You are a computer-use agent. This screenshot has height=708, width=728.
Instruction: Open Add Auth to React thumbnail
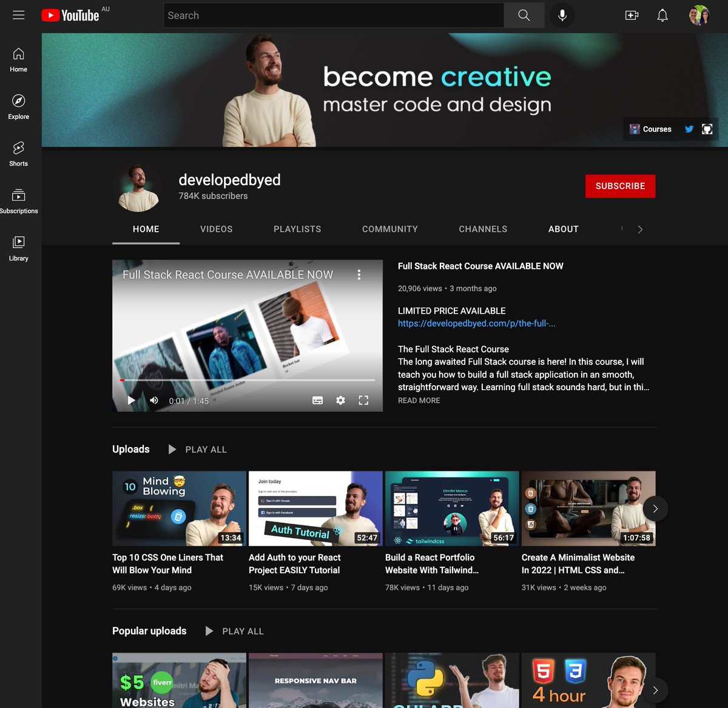click(x=315, y=508)
